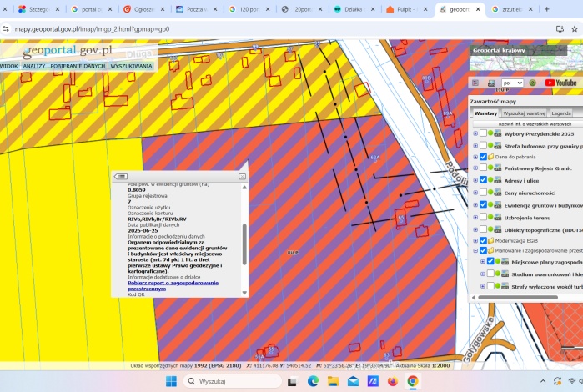Switch to the Wyszukaj warstwę tab

(525, 113)
